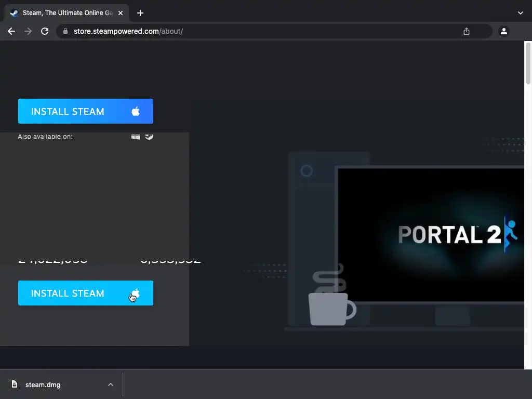This screenshot has height=399, width=532.
Task: Click the address bar URL
Action: (128, 31)
